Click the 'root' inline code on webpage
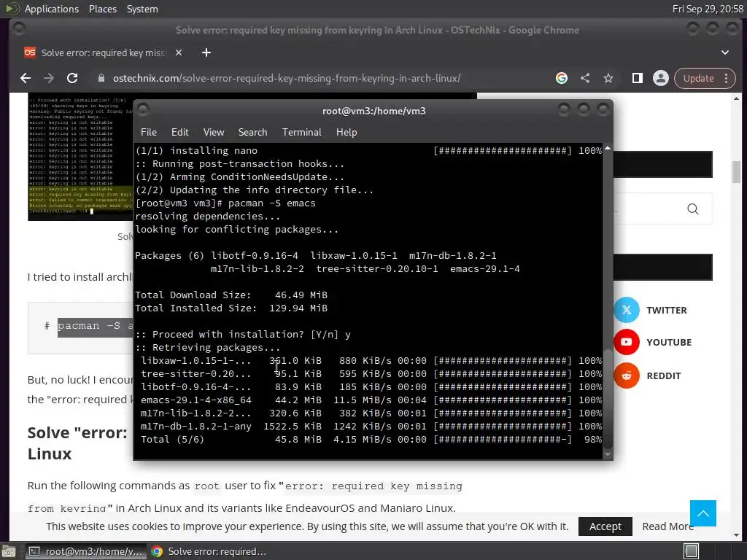This screenshot has height=560, width=747. pos(206,486)
